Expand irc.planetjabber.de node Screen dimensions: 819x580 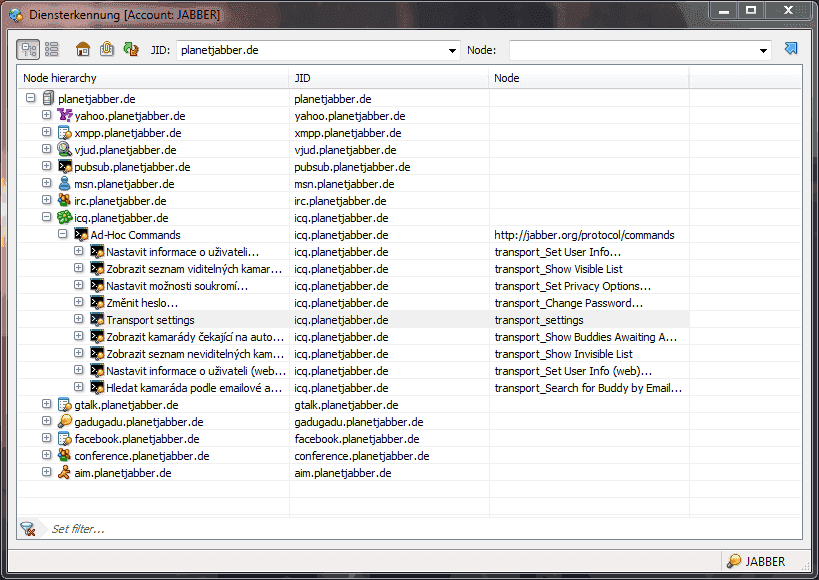(46, 200)
